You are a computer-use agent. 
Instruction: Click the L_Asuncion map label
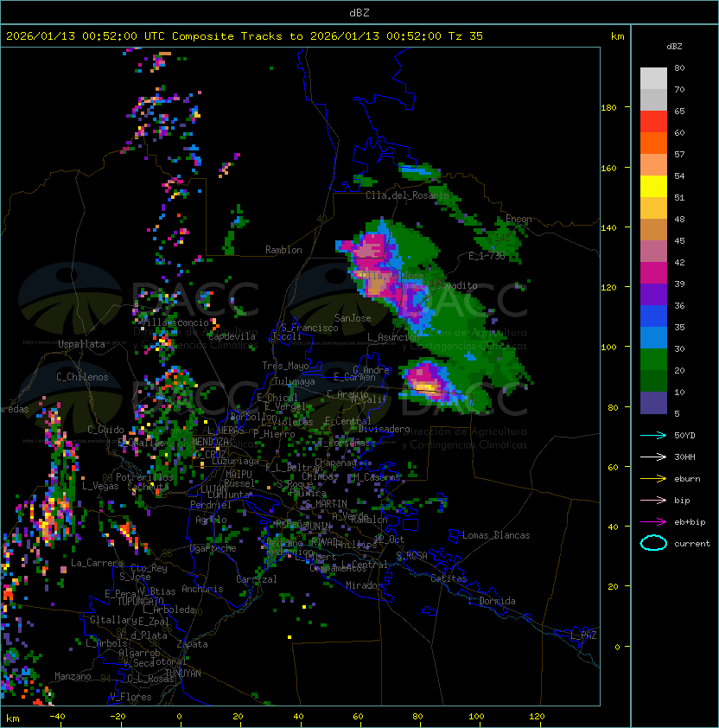(x=393, y=337)
